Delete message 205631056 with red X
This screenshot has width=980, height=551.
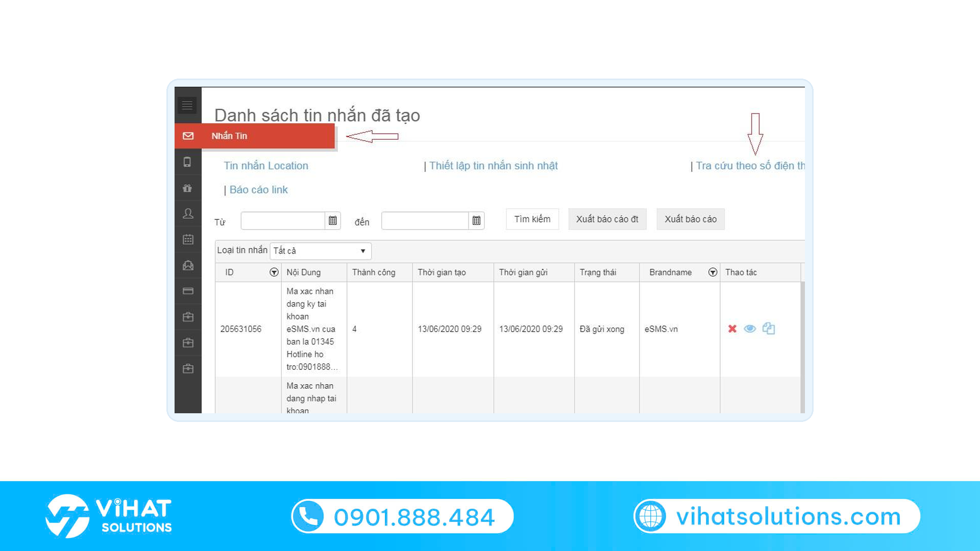[x=732, y=329]
